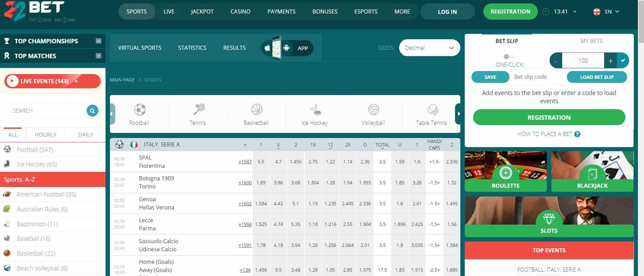This screenshot has width=644, height=276.
Task: Click the search magnifier button
Action: coord(92,111)
